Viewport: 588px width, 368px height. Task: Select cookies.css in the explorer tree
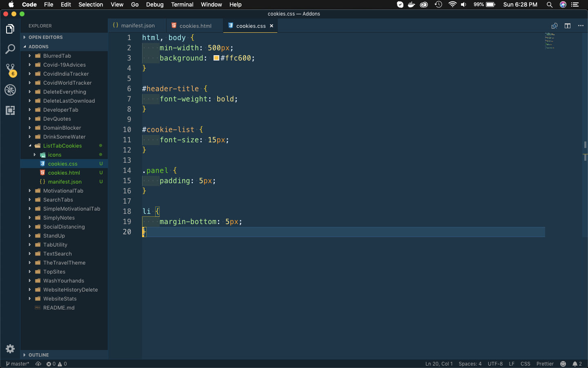64,164
